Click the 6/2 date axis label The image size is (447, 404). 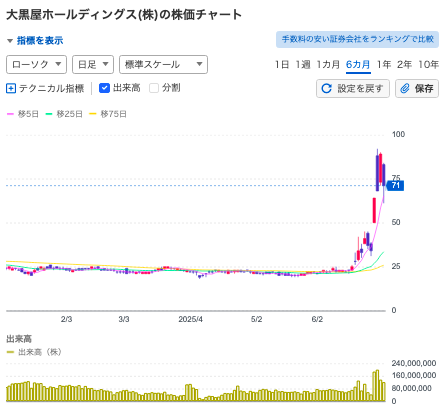(317, 319)
